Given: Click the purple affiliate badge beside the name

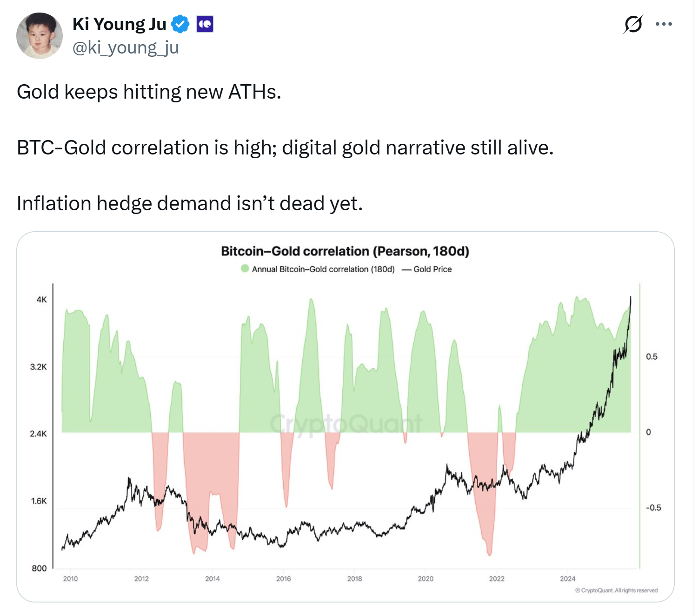Looking at the screenshot, I should point(205,24).
